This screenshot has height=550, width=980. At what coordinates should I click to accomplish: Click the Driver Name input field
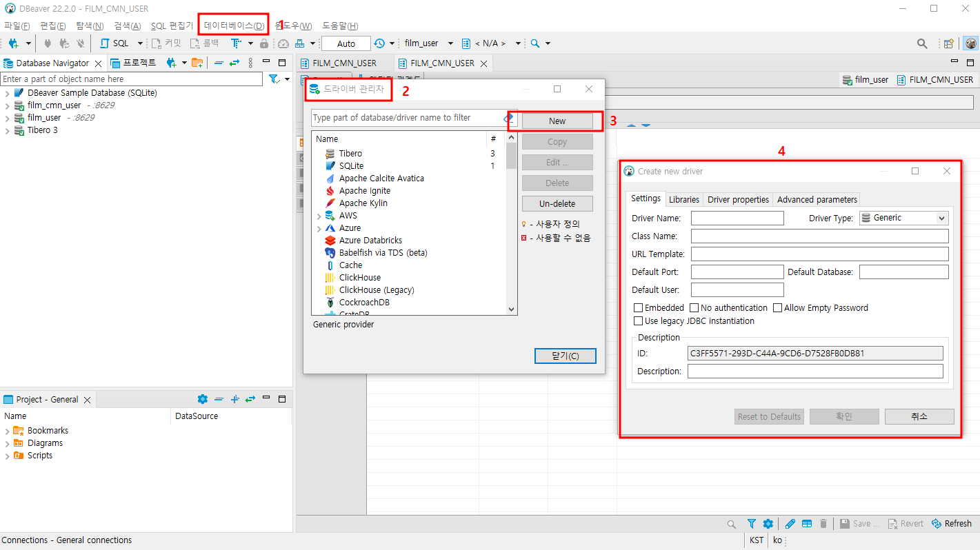737,218
